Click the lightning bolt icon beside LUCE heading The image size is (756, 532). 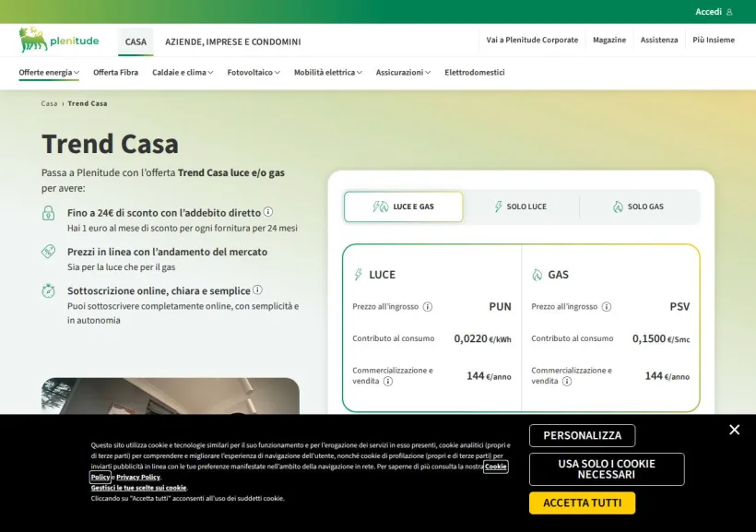(x=358, y=275)
